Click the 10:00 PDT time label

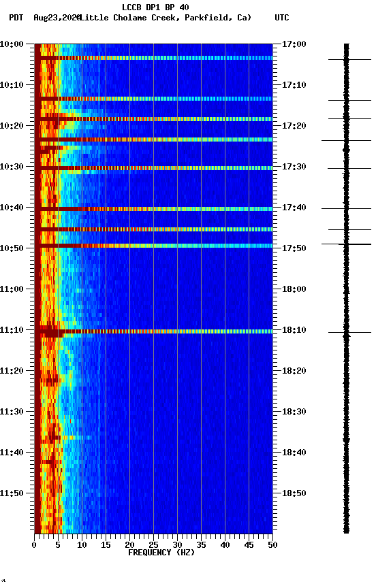[12, 44]
